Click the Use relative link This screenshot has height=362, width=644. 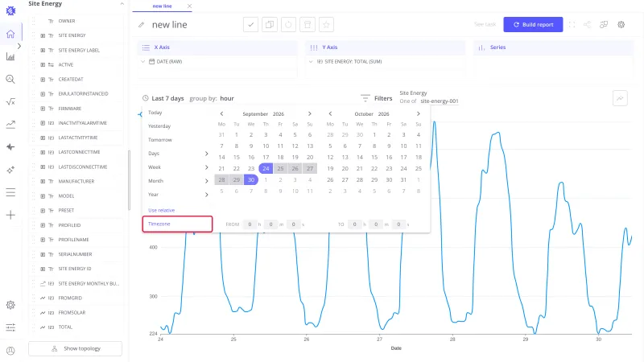tap(162, 210)
